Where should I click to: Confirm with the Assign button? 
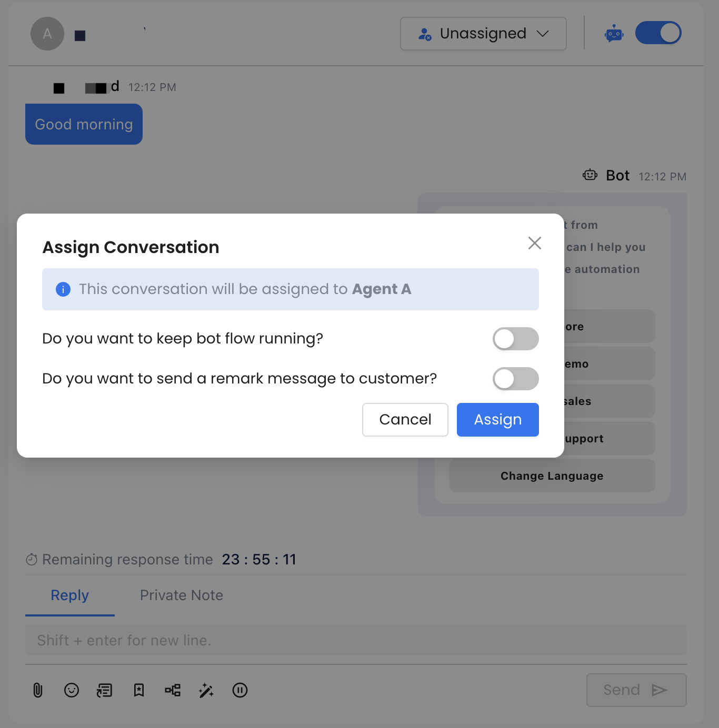click(x=497, y=420)
